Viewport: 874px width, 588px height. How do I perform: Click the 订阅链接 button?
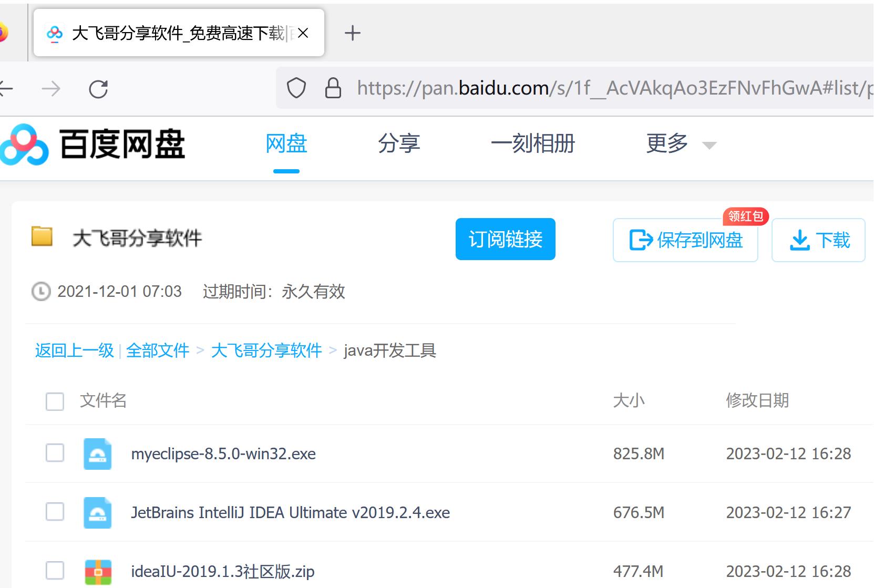tap(506, 239)
